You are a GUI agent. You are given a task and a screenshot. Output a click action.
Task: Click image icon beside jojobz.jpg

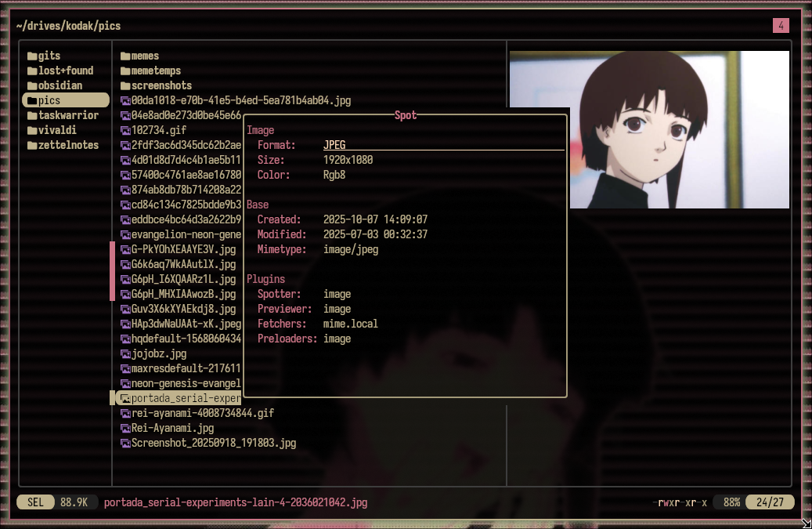(x=125, y=354)
